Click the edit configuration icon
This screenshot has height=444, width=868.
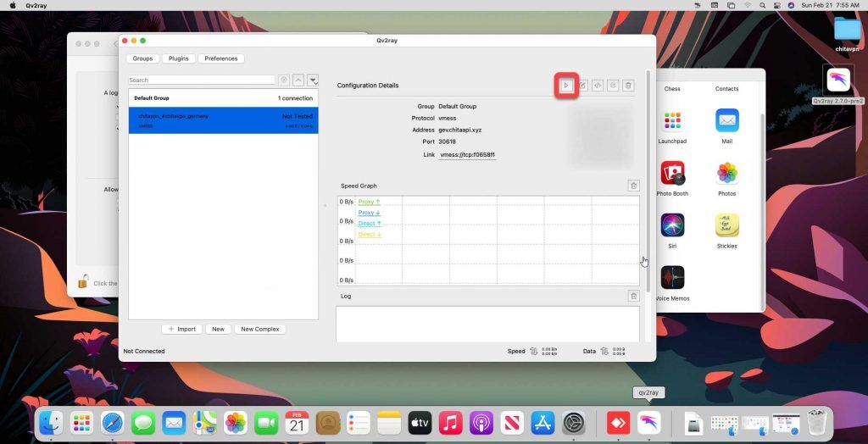point(582,85)
